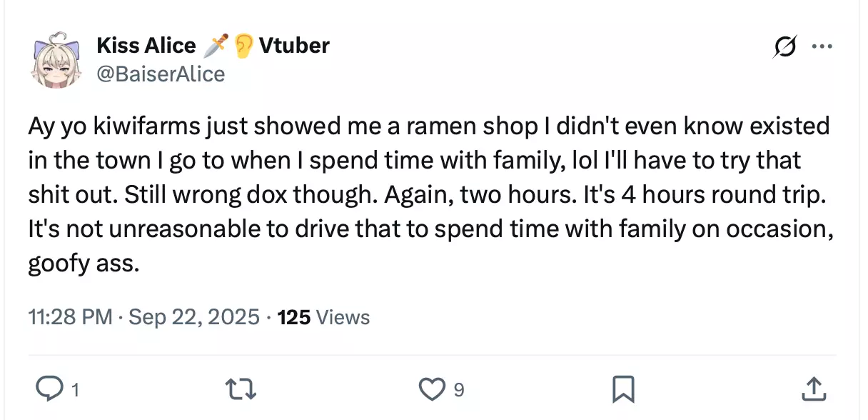
Task: Click the Kiss Alice display name
Action: (146, 46)
